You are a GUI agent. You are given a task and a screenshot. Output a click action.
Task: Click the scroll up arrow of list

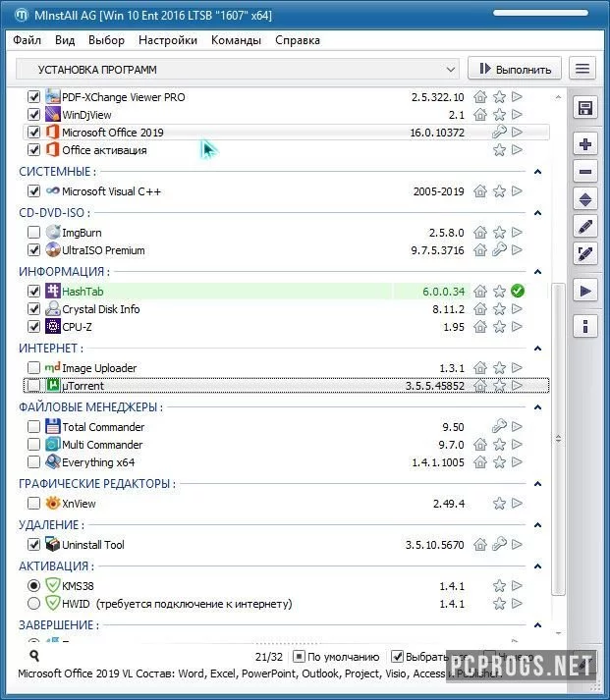click(x=558, y=97)
